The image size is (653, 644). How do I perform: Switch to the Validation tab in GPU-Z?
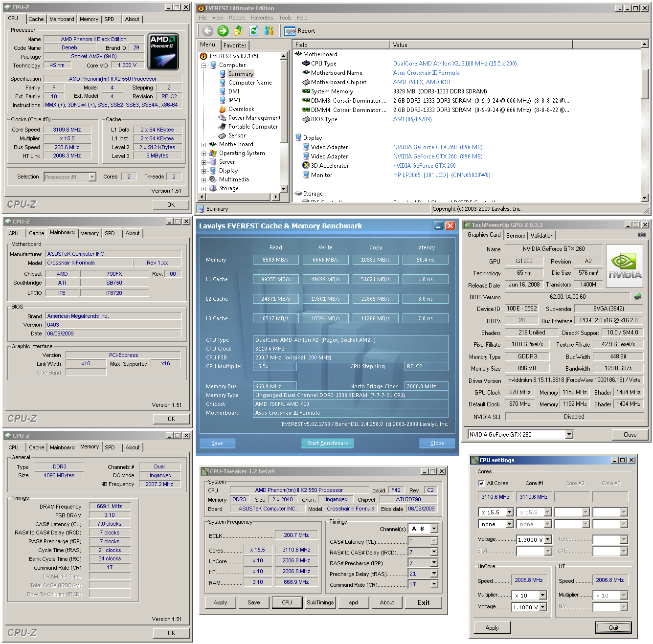tap(542, 236)
